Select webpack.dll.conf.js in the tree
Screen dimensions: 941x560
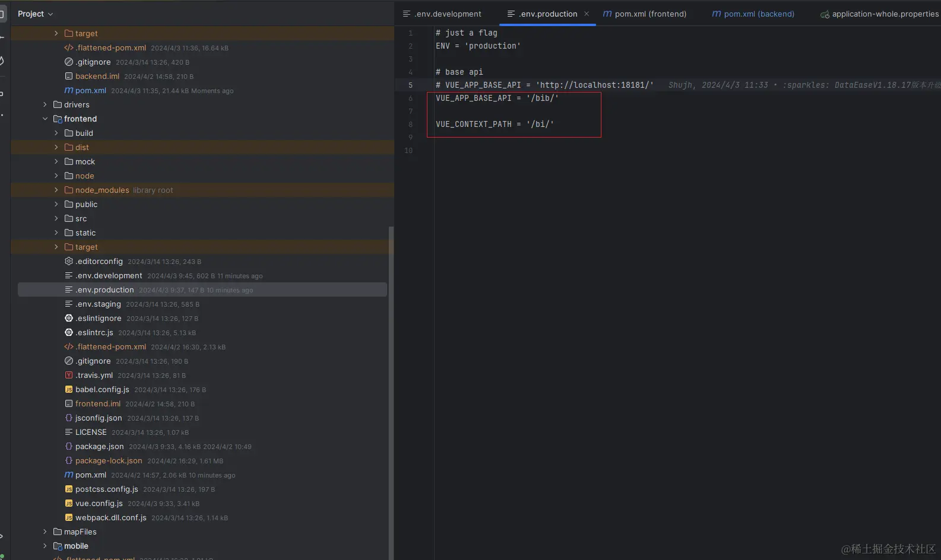click(111, 517)
